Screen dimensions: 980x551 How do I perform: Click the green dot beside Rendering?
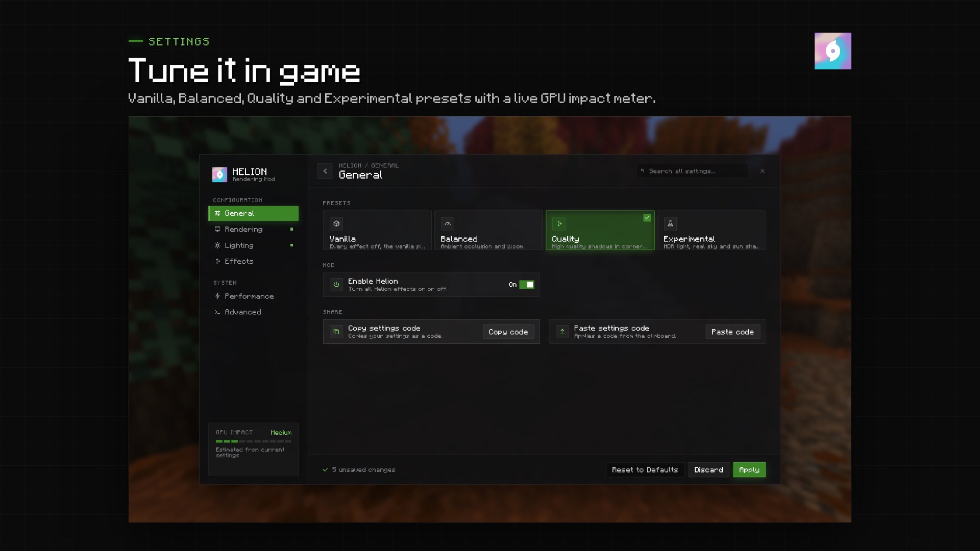point(291,230)
